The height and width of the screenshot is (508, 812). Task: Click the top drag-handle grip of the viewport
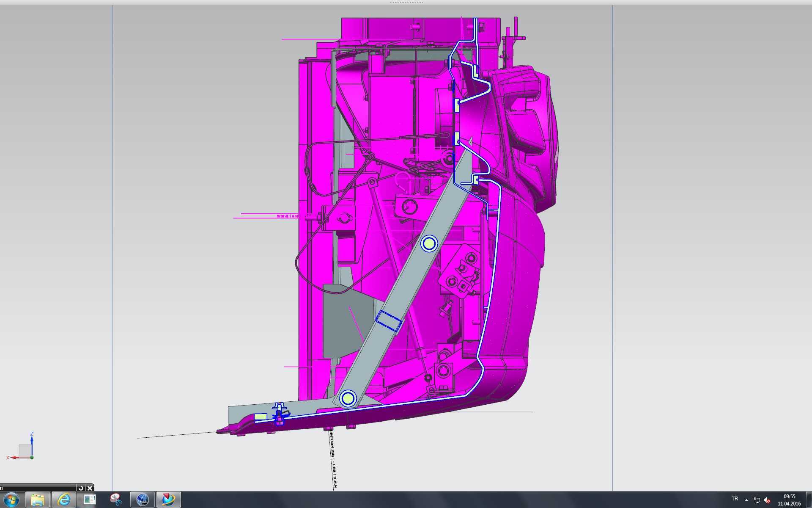406,2
